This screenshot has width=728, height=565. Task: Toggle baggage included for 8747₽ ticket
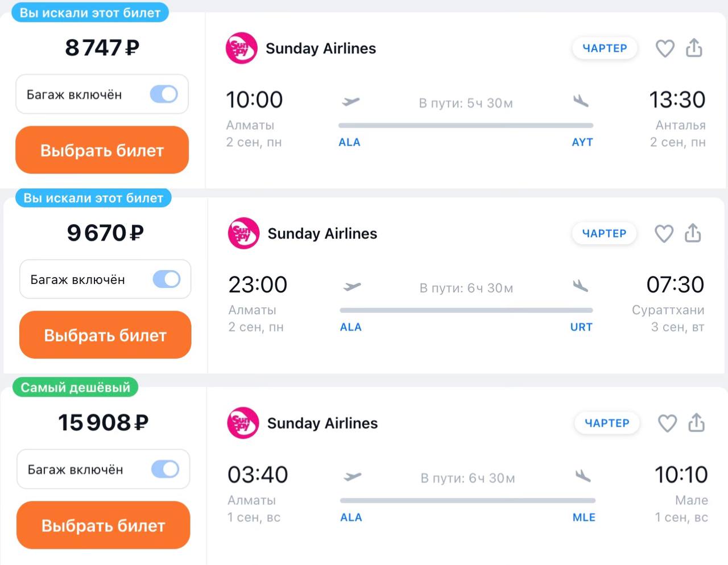coord(164,94)
